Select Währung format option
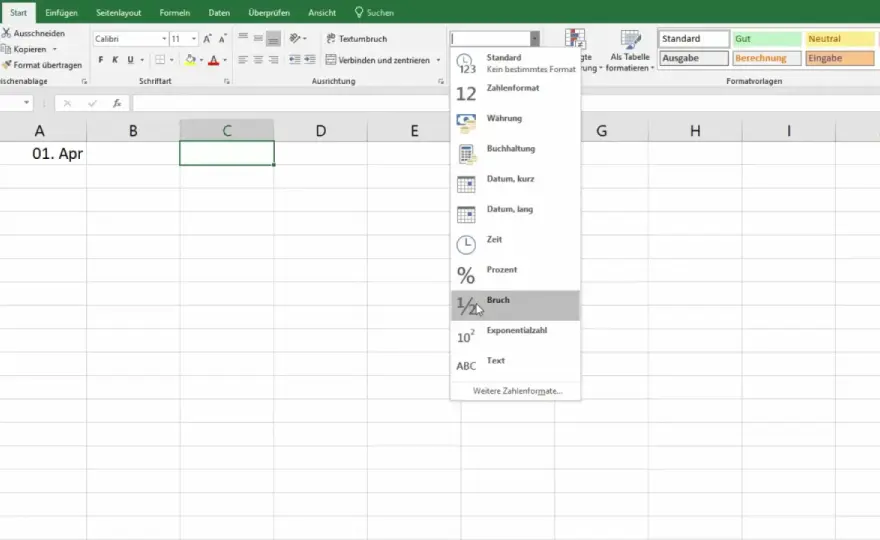The height and width of the screenshot is (540, 880). [x=515, y=123]
